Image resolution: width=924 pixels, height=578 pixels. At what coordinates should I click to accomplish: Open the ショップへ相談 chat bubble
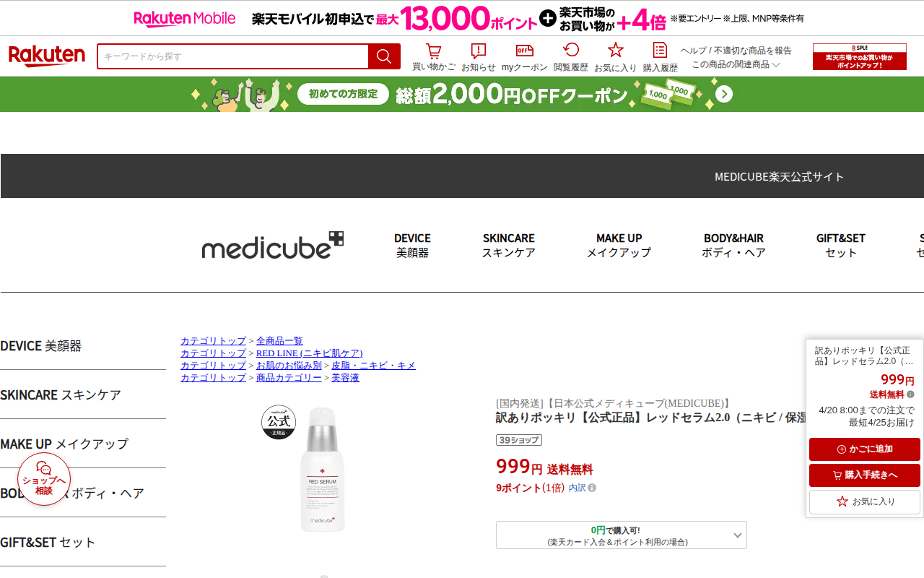click(x=44, y=479)
